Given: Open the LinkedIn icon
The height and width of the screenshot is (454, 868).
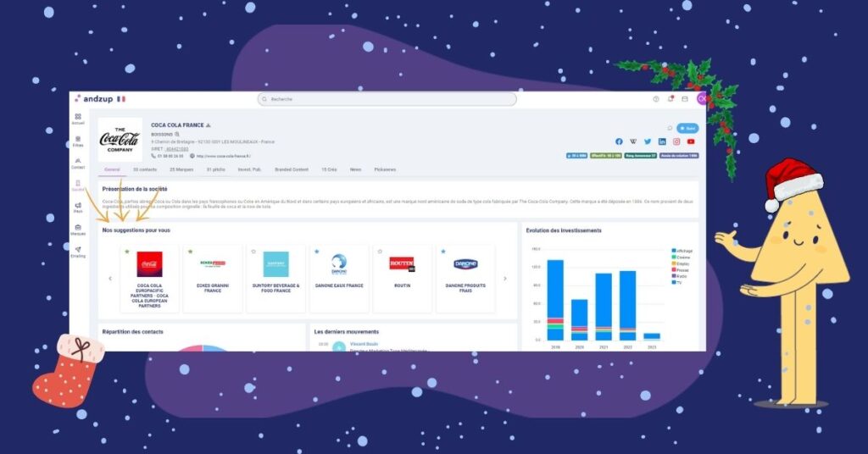Looking at the screenshot, I should (662, 141).
